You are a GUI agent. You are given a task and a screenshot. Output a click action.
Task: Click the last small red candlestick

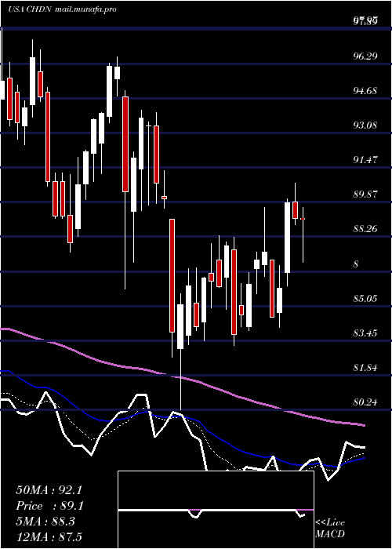[303, 219]
